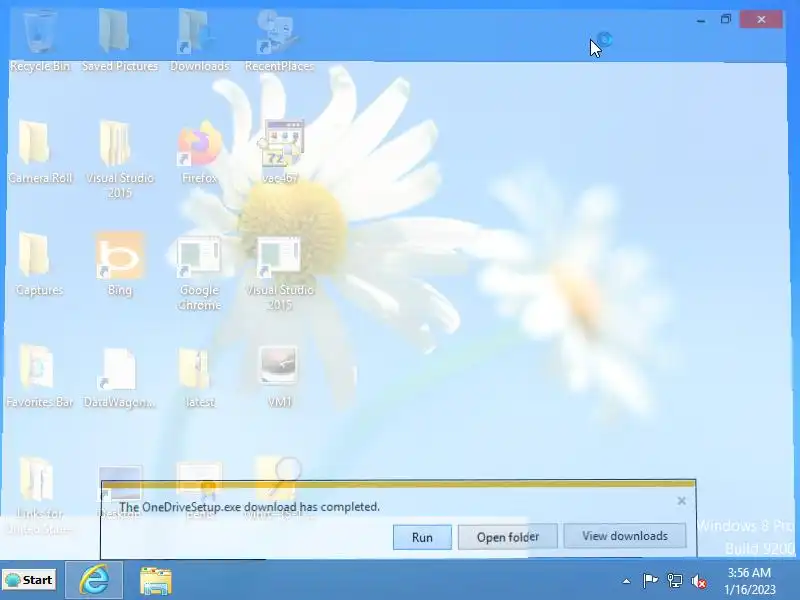Restore down the fading window

click(x=726, y=19)
